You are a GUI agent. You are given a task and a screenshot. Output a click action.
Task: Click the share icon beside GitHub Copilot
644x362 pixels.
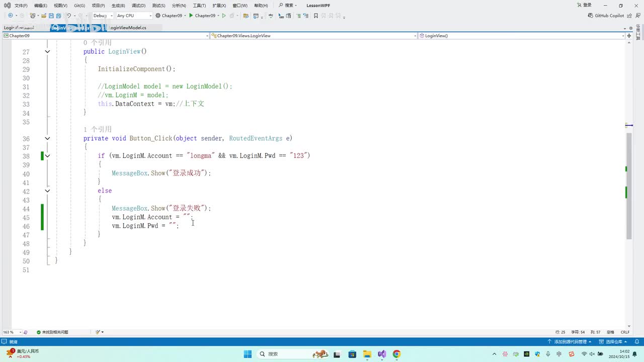[x=629, y=16]
